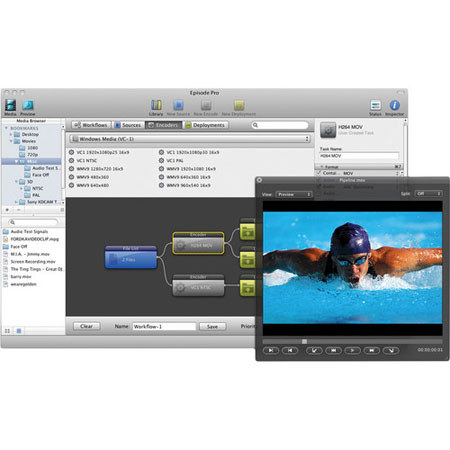The image size is (450, 450).
Task: Open the View Preview dropdown
Action: tap(294, 194)
